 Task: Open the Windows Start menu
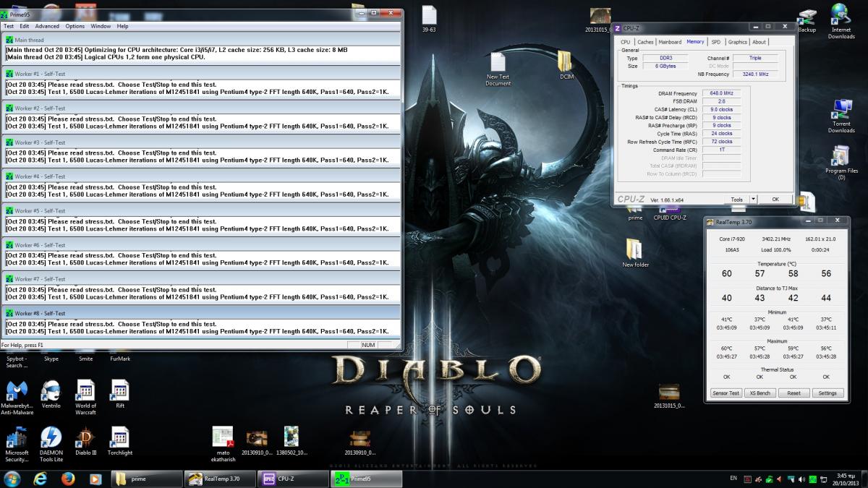(12, 479)
